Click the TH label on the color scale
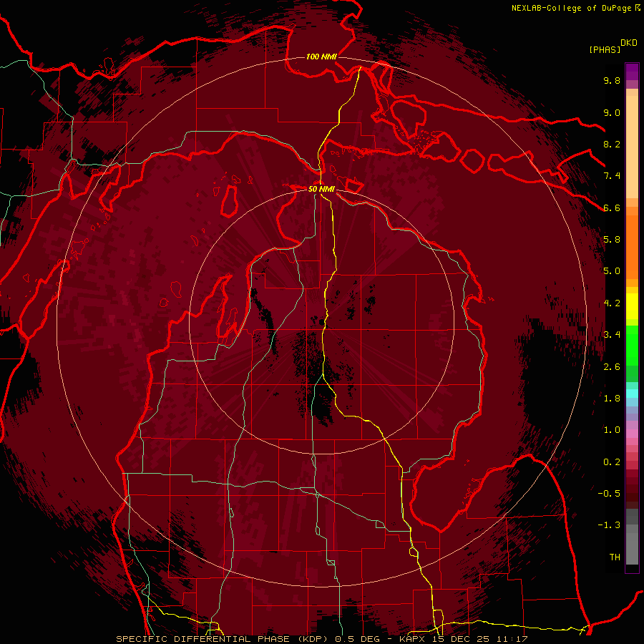Screen dimensions: 644x644 tap(615, 557)
